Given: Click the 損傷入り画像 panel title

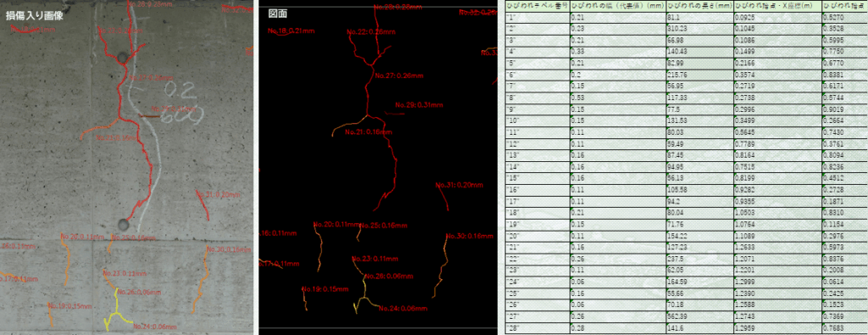Looking at the screenshot, I should (34, 15).
